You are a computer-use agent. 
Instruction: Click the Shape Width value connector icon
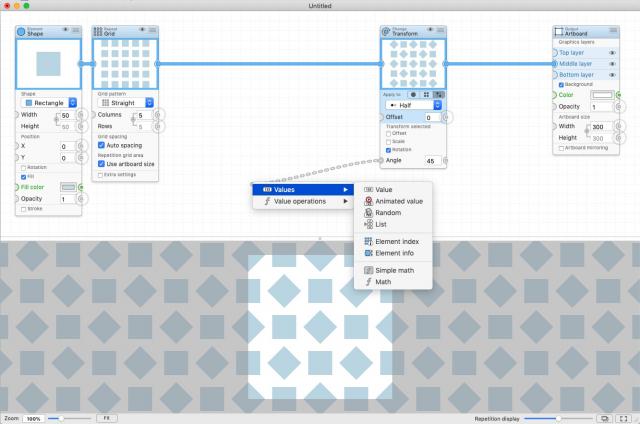tap(81, 115)
